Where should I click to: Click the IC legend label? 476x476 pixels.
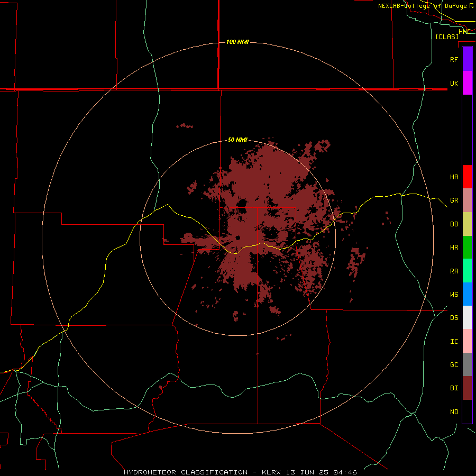tap(454, 342)
